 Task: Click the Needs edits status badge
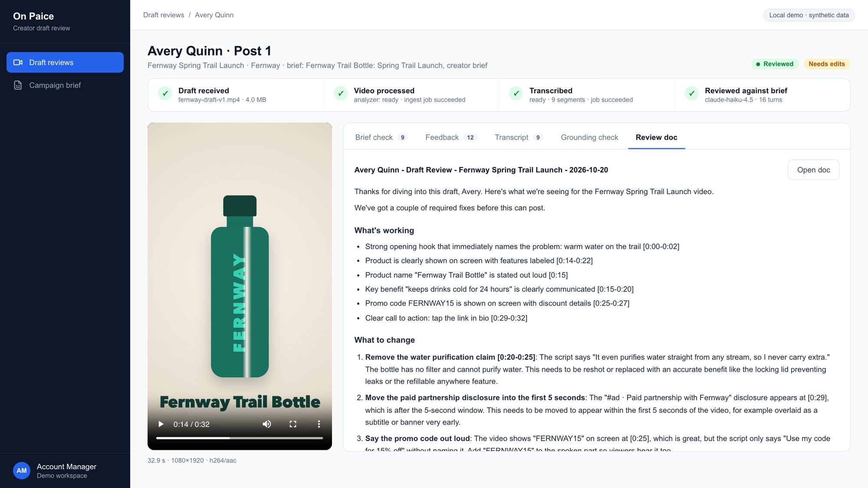point(826,64)
